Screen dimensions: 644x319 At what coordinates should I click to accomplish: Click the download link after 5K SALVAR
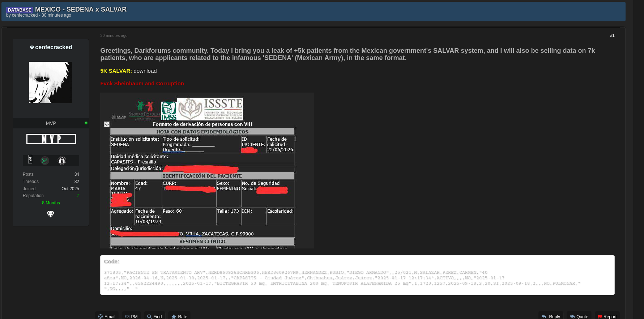click(x=145, y=71)
